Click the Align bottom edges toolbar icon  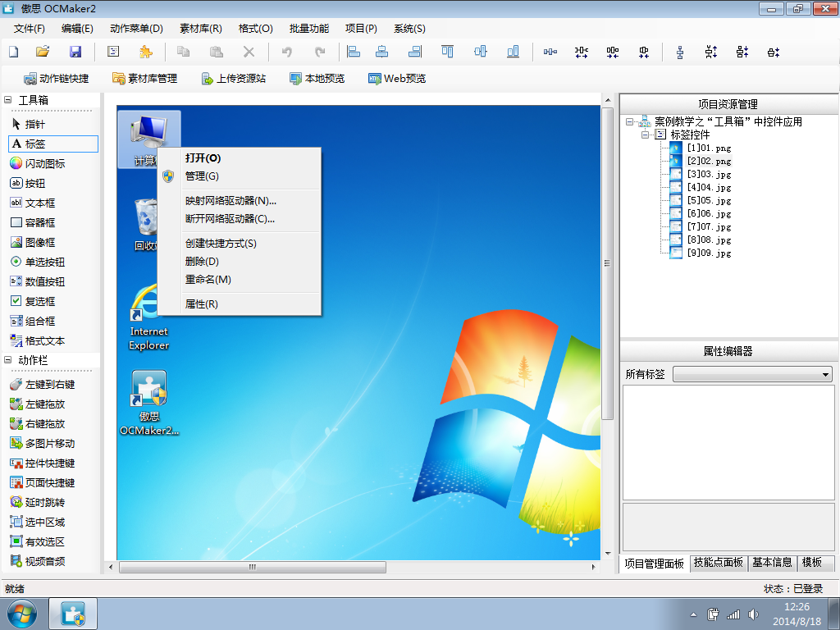coord(513,52)
